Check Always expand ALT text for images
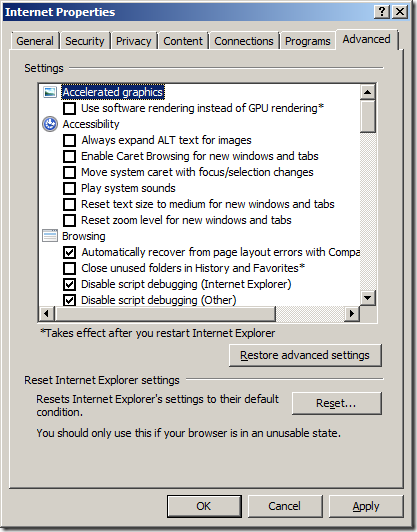Image resolution: width=417 pixels, height=532 pixels. [x=70, y=140]
